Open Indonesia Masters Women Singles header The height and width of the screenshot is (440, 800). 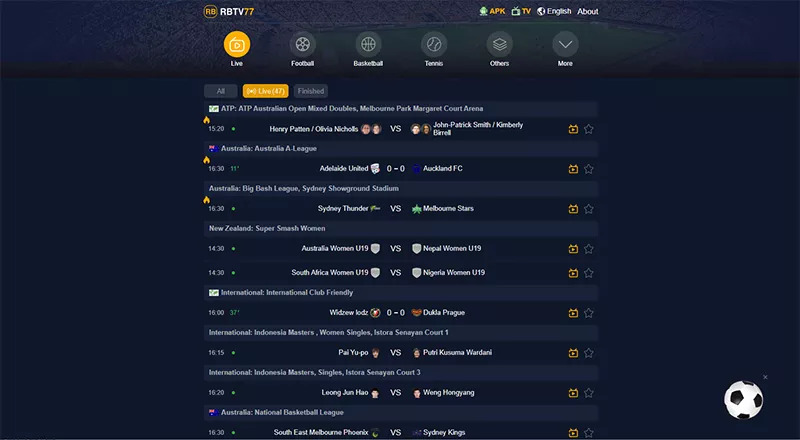401,332
